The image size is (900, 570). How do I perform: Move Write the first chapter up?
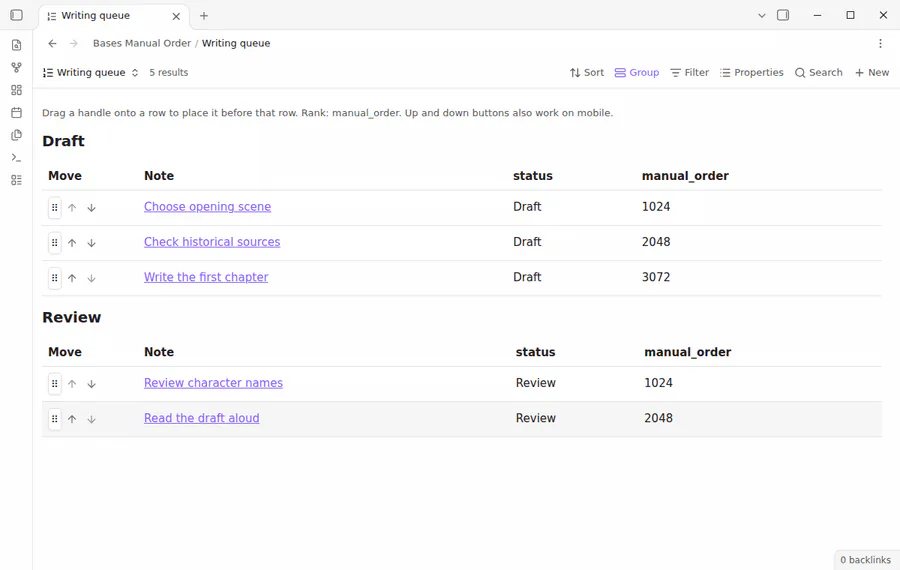point(72,278)
